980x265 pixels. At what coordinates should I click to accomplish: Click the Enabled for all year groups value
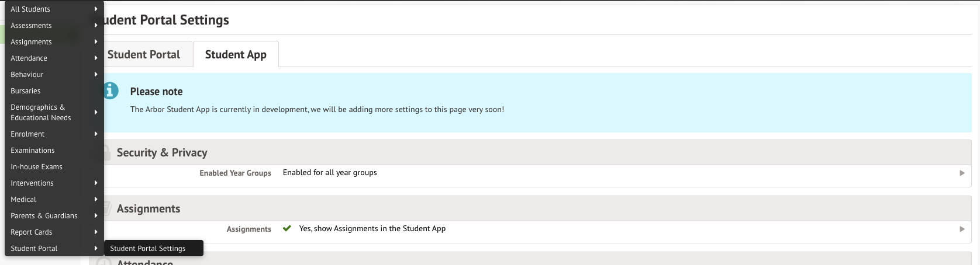[x=330, y=173]
